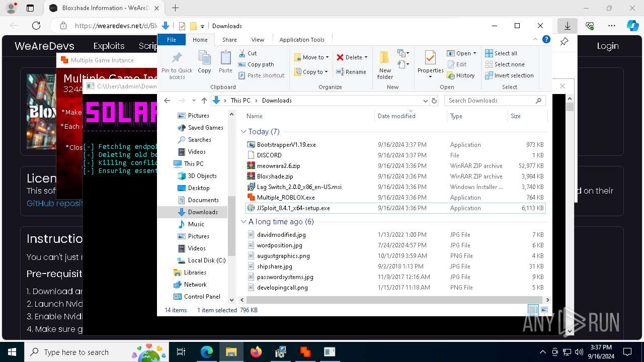Switch to the Share ribbon tab

[229, 39]
